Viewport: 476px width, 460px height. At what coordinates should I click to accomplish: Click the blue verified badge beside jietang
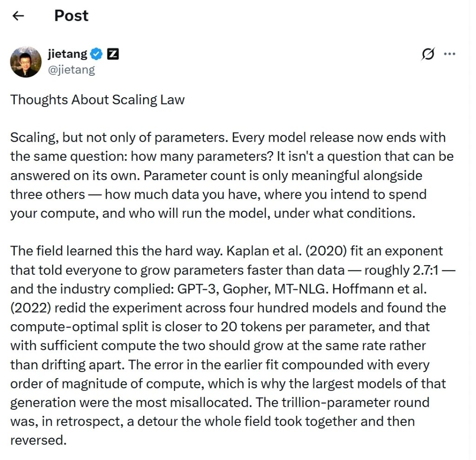[x=97, y=54]
